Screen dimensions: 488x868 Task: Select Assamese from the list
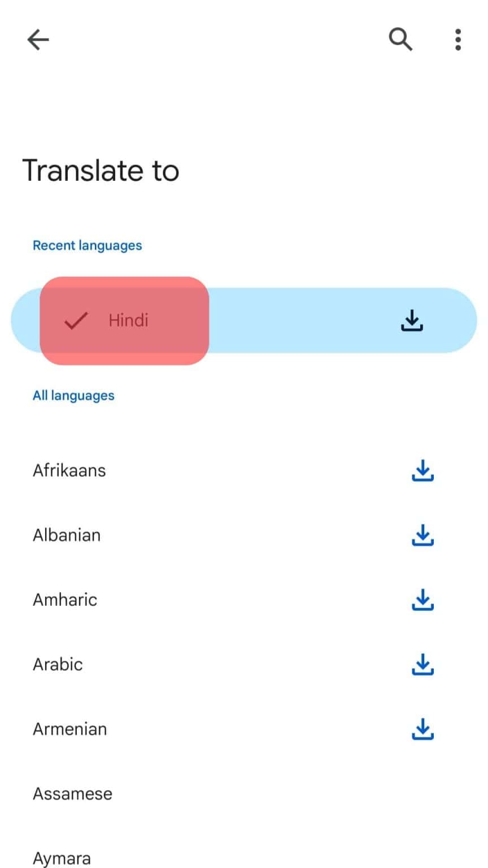coord(72,794)
